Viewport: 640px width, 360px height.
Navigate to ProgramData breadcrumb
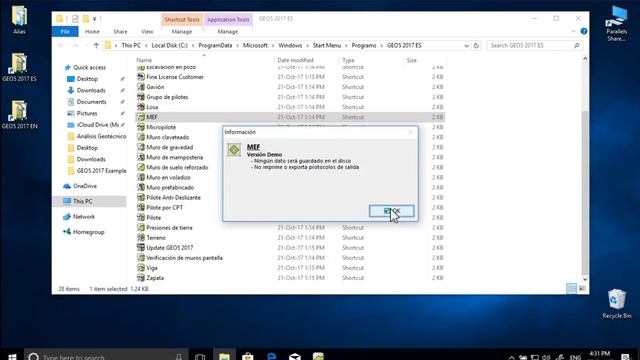pyautogui.click(x=215, y=45)
